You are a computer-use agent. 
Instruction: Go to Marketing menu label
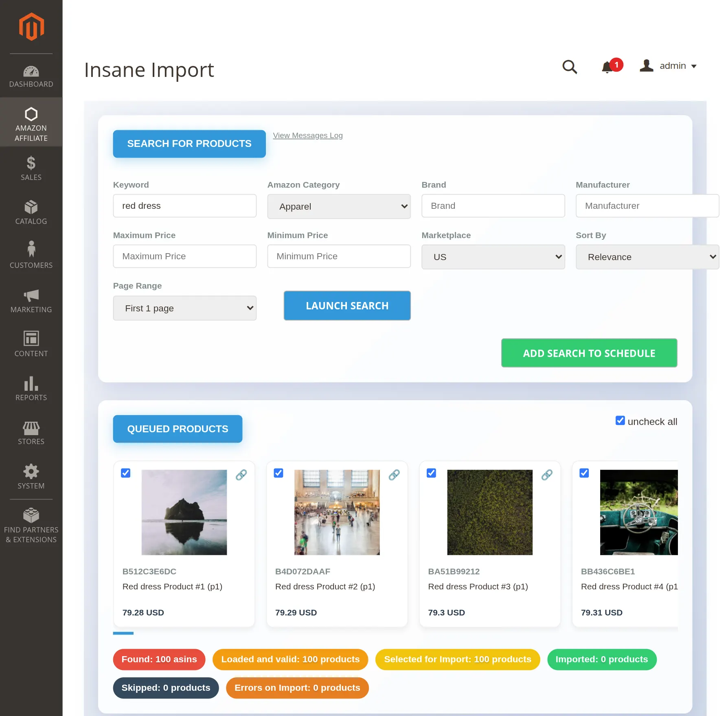[x=31, y=310]
